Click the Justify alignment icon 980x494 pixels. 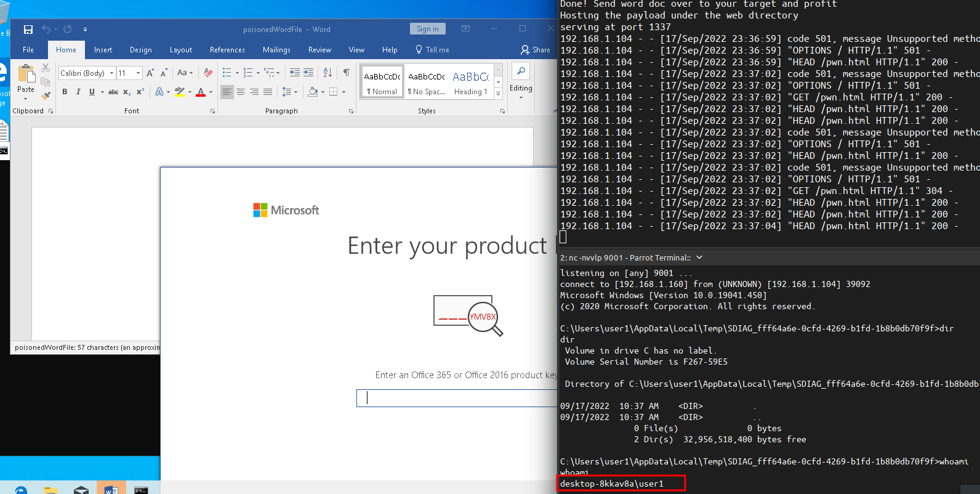click(x=268, y=92)
